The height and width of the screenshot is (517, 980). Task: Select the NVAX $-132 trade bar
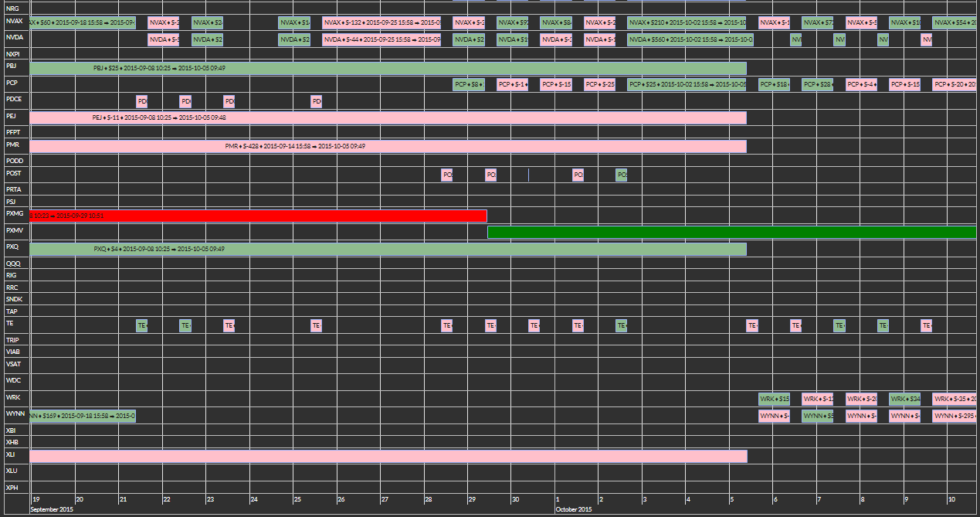coord(381,22)
